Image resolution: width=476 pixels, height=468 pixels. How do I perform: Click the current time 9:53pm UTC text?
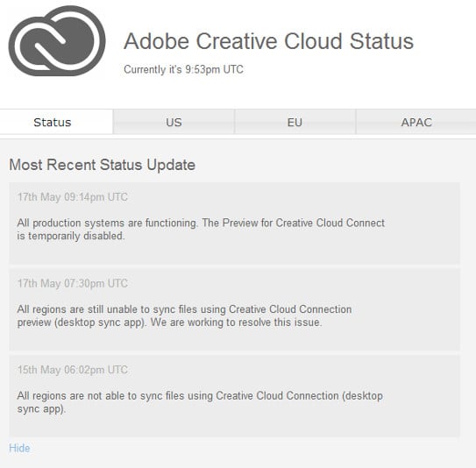(214, 69)
